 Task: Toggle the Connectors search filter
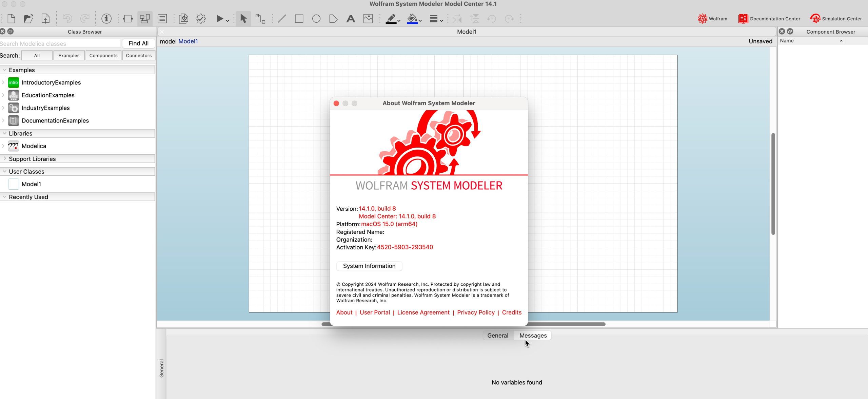tap(139, 55)
